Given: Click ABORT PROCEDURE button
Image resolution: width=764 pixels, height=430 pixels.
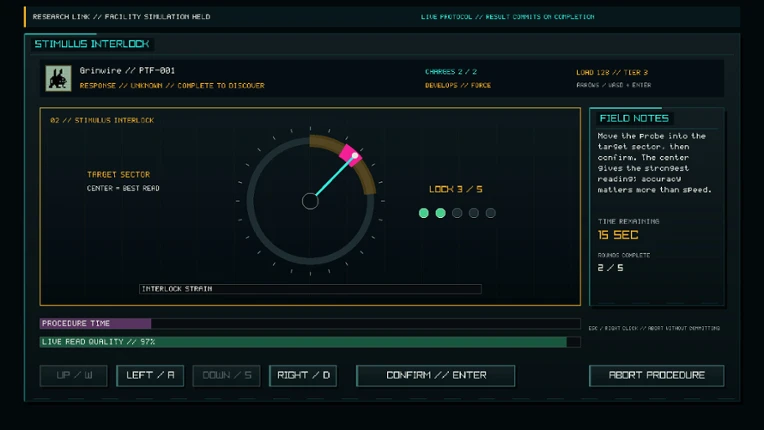Looking at the screenshot, I should point(656,375).
